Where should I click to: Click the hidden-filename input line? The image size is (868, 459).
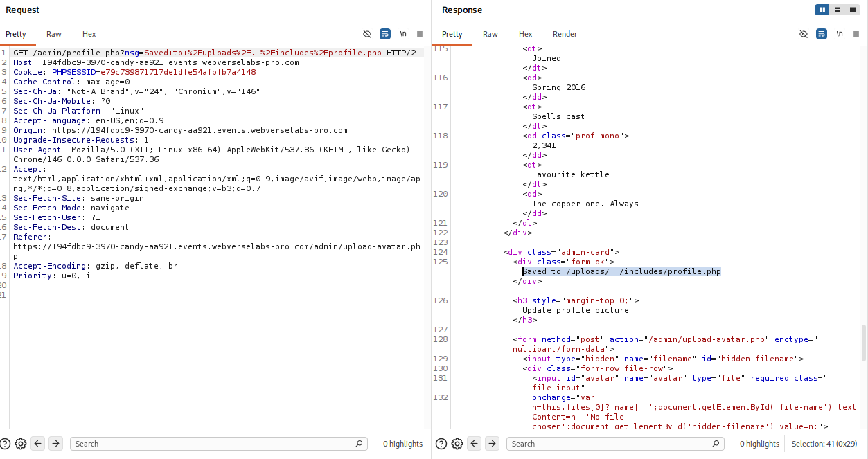[x=663, y=359]
